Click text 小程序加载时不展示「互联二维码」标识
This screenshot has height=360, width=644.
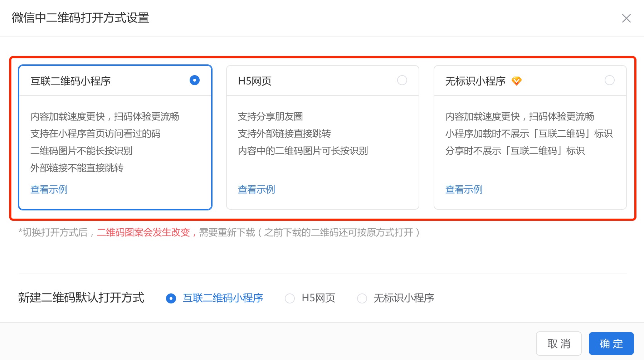pyautogui.click(x=529, y=133)
